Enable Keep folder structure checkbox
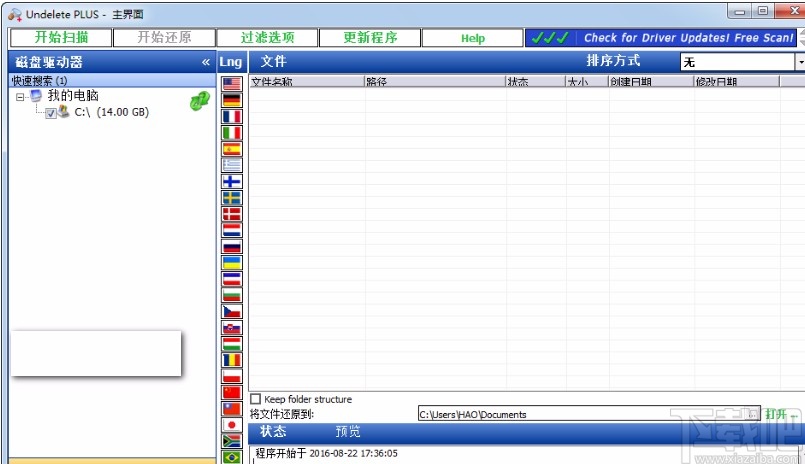This screenshot has width=805, height=464. (255, 399)
